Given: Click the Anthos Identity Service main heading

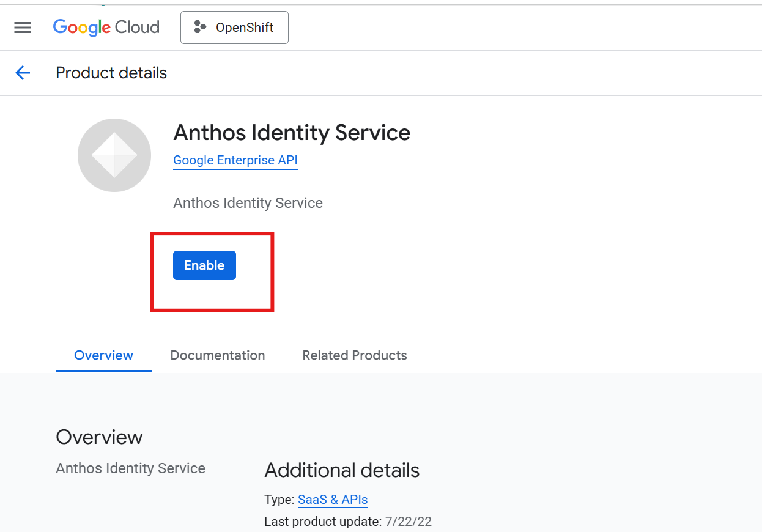Looking at the screenshot, I should coord(292,133).
